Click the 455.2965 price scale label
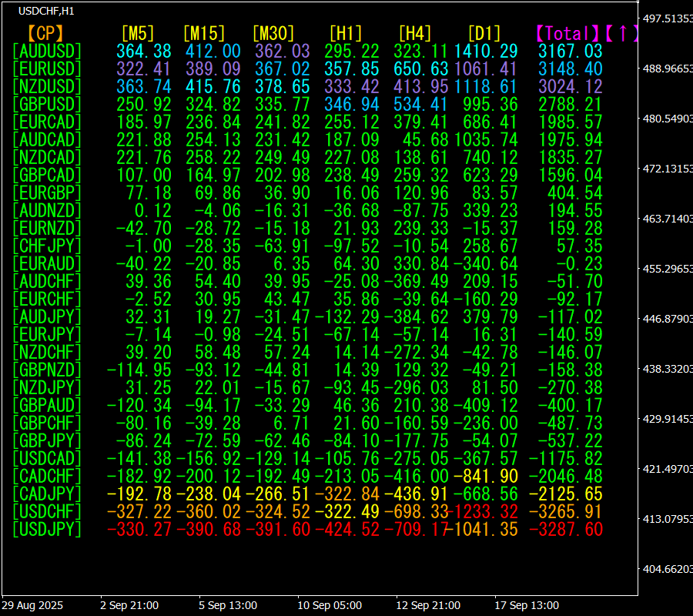The image size is (693, 616). (x=668, y=269)
